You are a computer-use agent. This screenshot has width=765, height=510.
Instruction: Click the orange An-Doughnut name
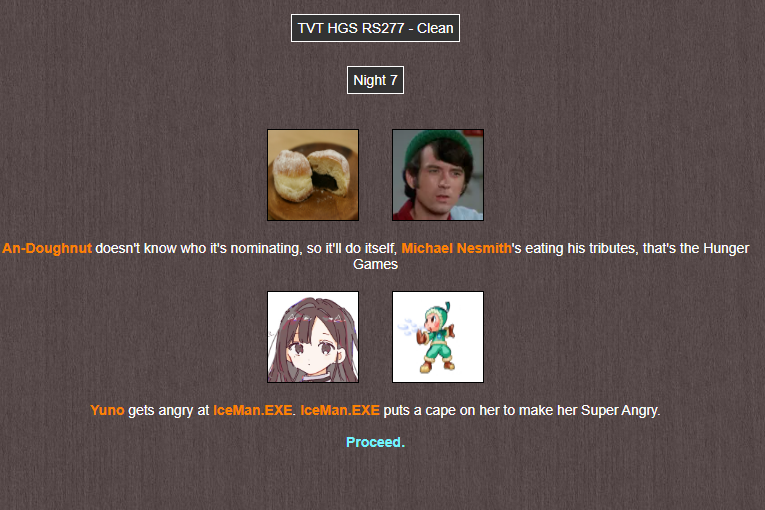point(47,248)
